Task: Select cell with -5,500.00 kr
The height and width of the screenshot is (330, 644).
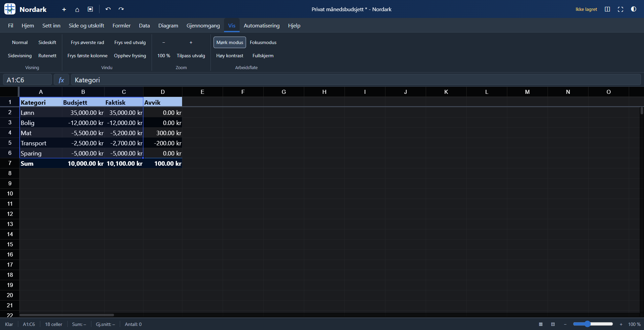Action: pyautogui.click(x=83, y=133)
